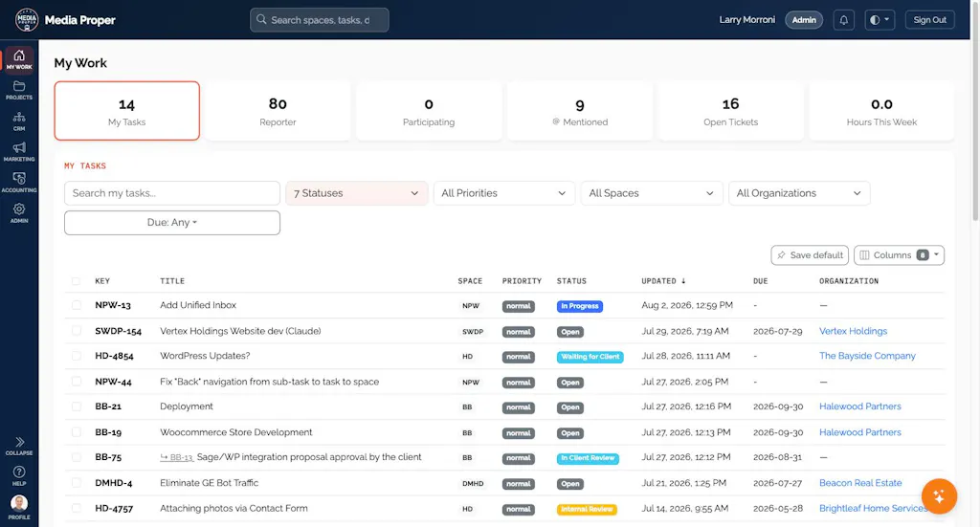The height and width of the screenshot is (527, 980).
Task: Open the All Organizations dropdown
Action: point(799,193)
